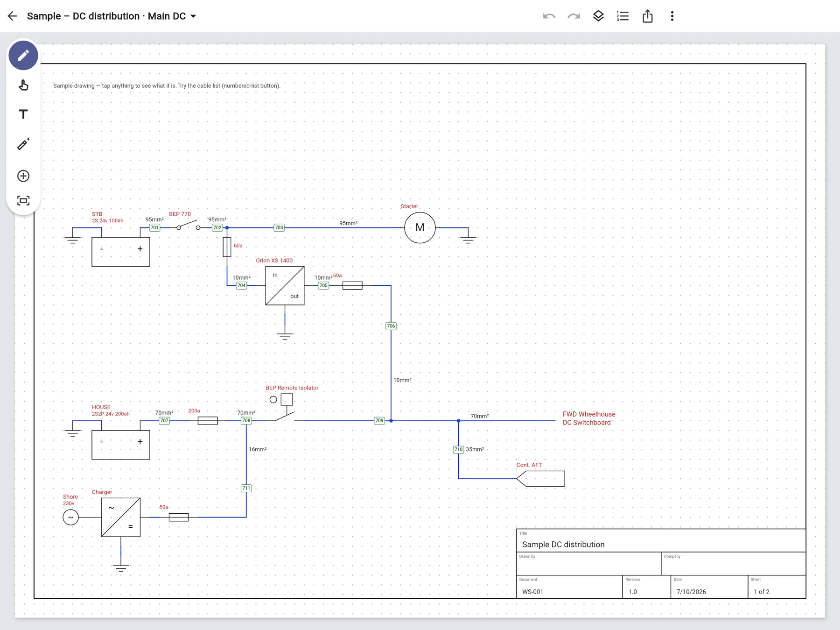This screenshot has height=630, width=840.
Task: Select the BEP Remote Isolator switch
Action: [x=285, y=407]
